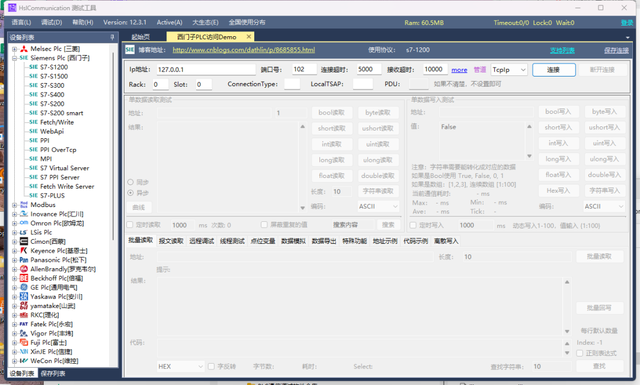
Task: Open the TcpIp connection type dropdown
Action: 509,70
